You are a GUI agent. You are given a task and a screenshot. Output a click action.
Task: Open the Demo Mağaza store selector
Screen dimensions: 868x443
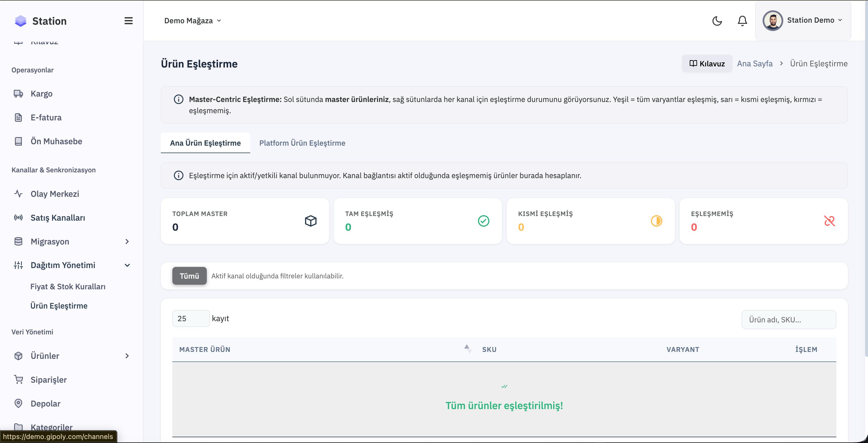coord(193,21)
